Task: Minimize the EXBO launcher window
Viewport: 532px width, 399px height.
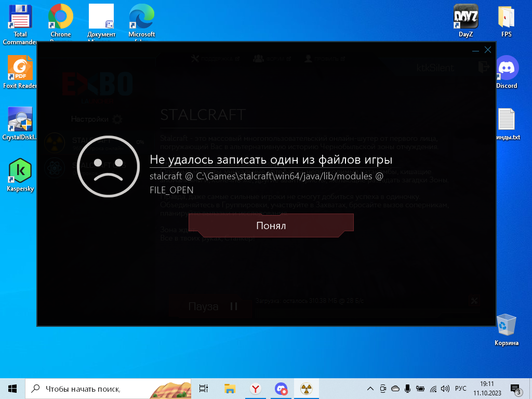Action: [x=475, y=50]
